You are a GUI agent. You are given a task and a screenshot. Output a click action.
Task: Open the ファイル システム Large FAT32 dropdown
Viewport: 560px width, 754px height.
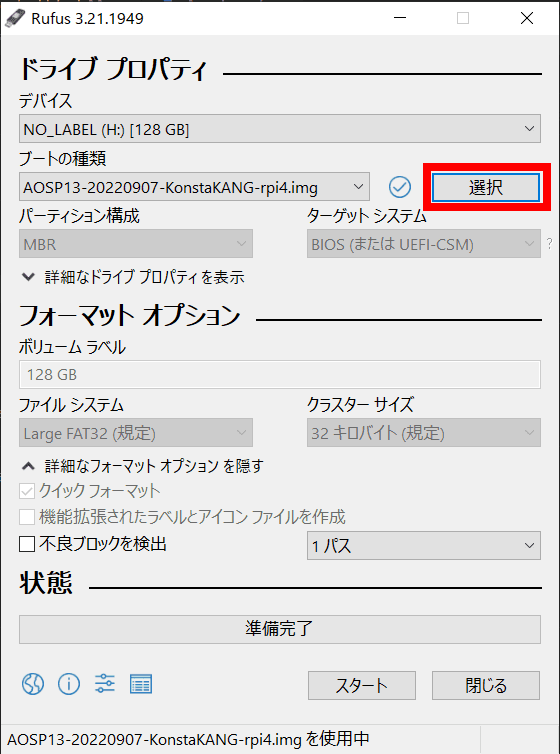point(136,433)
